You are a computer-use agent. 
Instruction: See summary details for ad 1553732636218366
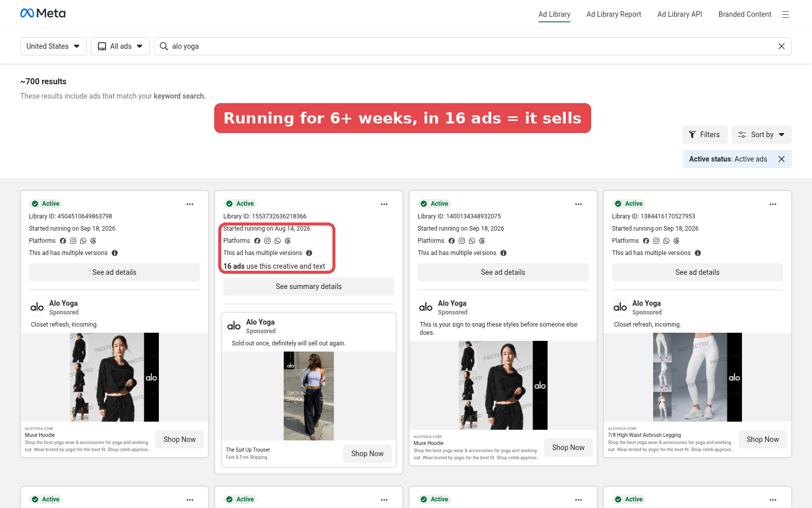tap(309, 287)
